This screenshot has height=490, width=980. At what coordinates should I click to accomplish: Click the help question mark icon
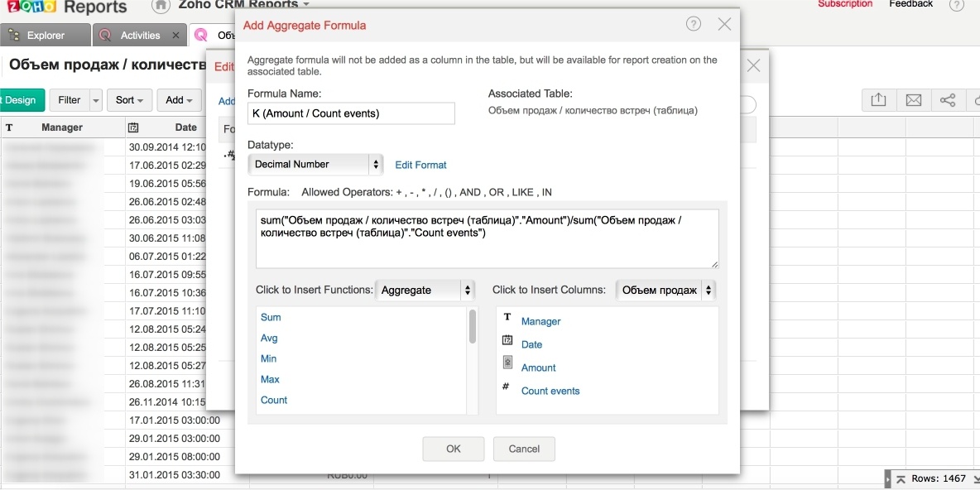pos(694,24)
